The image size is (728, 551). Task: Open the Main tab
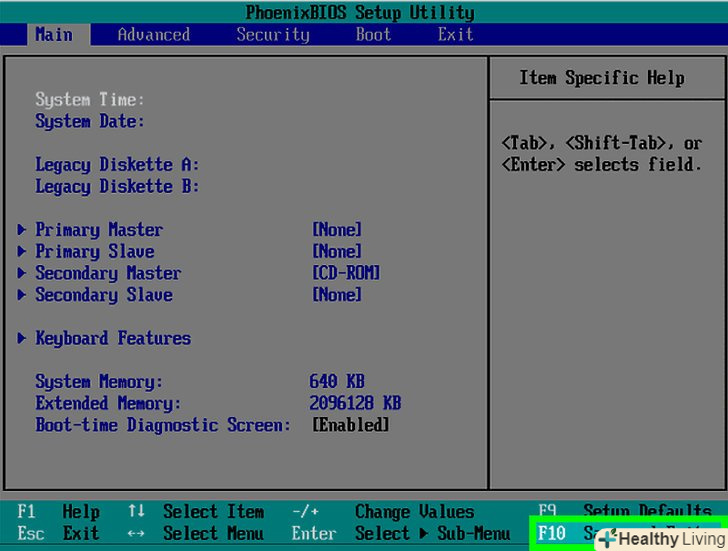pos(54,34)
